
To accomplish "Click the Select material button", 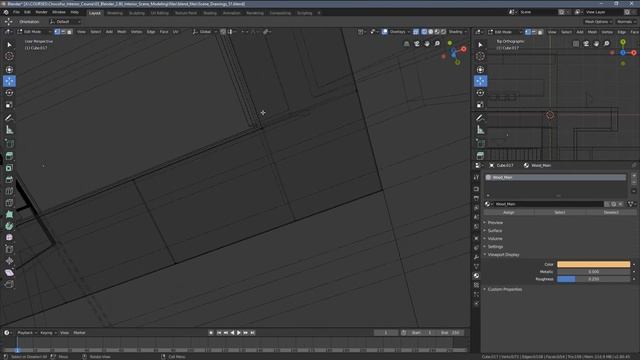I will tap(560, 212).
